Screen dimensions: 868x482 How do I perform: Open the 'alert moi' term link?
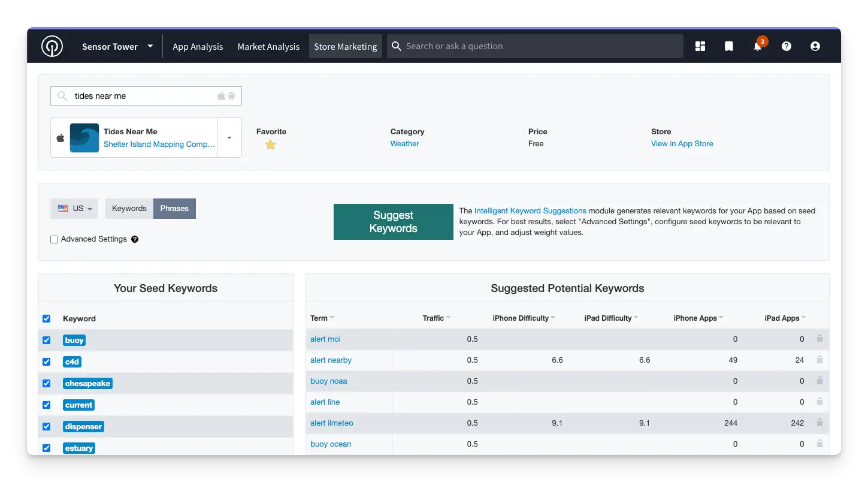coord(325,339)
